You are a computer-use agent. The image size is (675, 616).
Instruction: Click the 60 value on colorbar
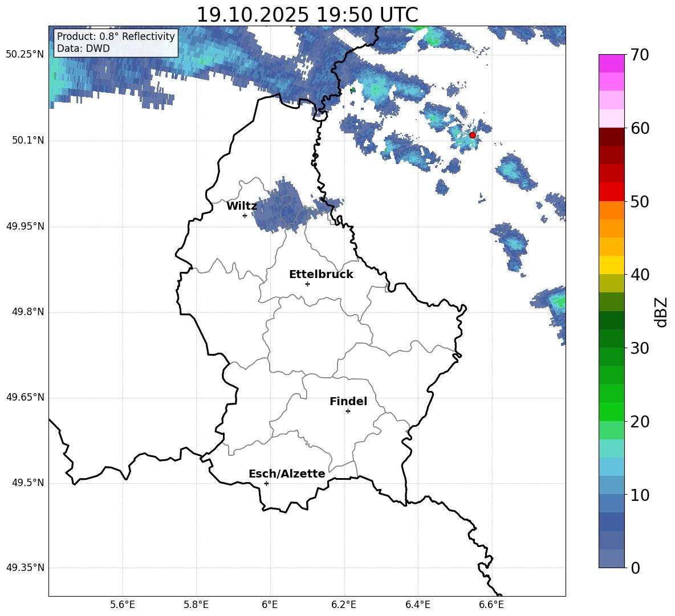640,128
